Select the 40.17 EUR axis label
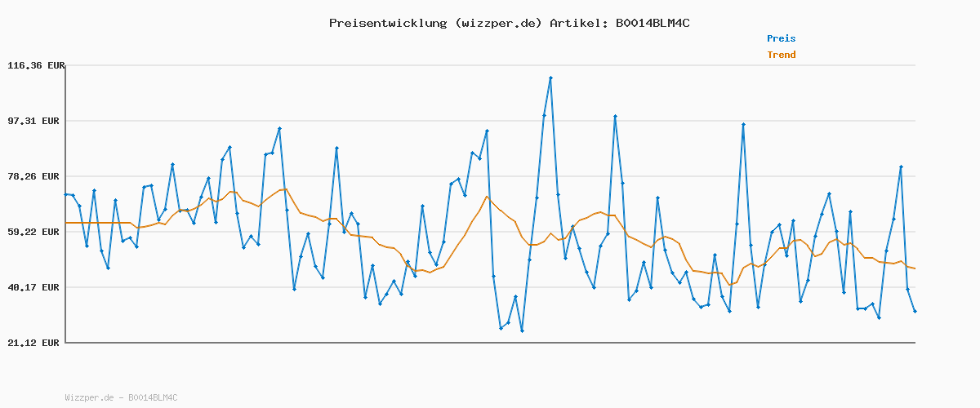Viewport: 980px width, 408px height. [35, 287]
